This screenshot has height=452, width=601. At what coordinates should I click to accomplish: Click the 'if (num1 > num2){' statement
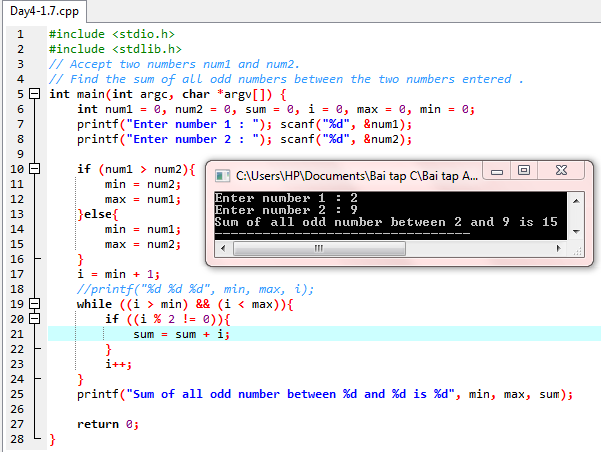click(x=136, y=169)
